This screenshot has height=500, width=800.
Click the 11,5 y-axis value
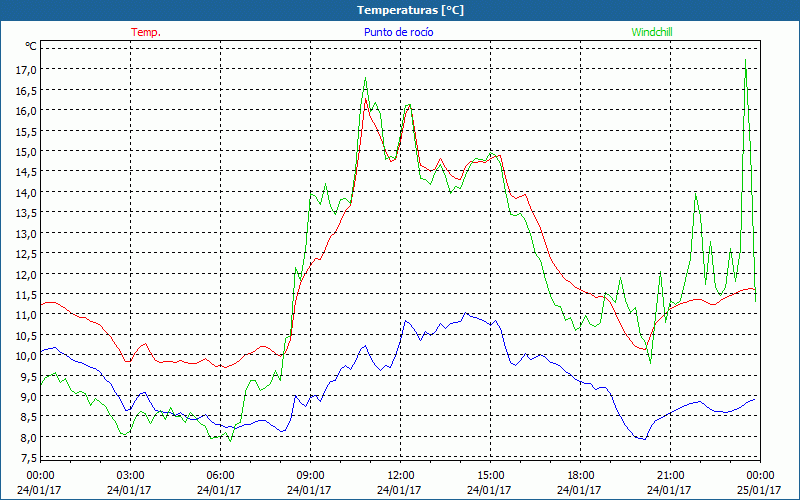[x=27, y=294]
